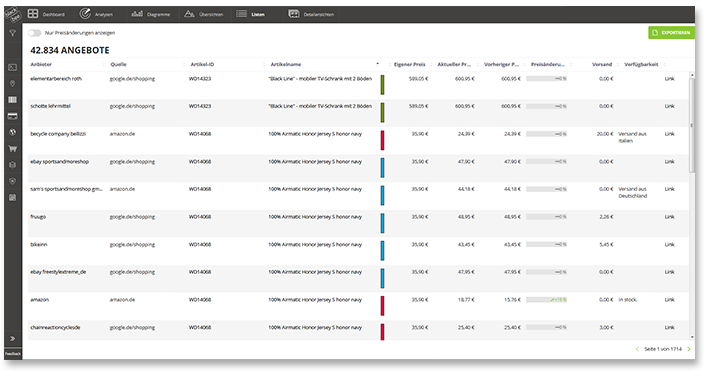Open the Detailansichten tab
The height and width of the screenshot is (376, 707).
311,14
